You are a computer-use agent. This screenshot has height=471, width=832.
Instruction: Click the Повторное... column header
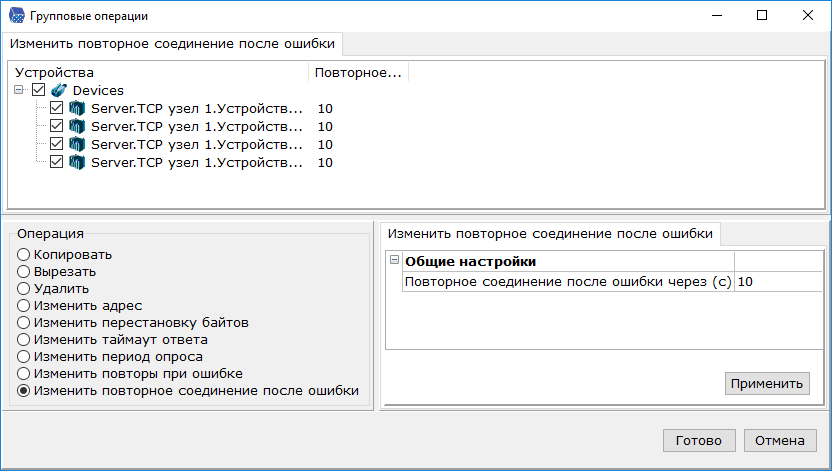pos(358,73)
